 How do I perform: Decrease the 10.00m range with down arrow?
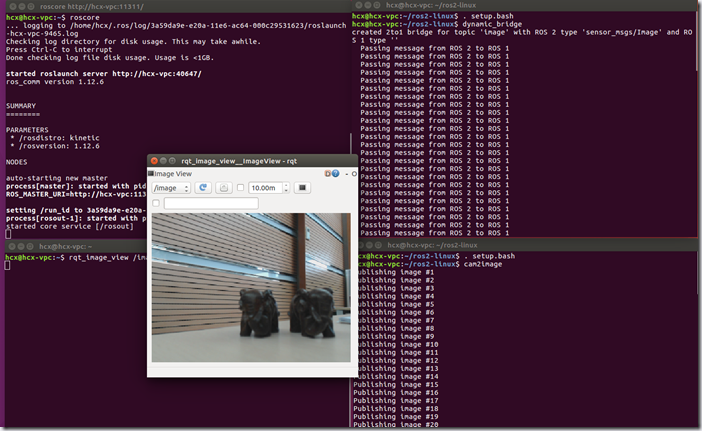tap(286, 191)
